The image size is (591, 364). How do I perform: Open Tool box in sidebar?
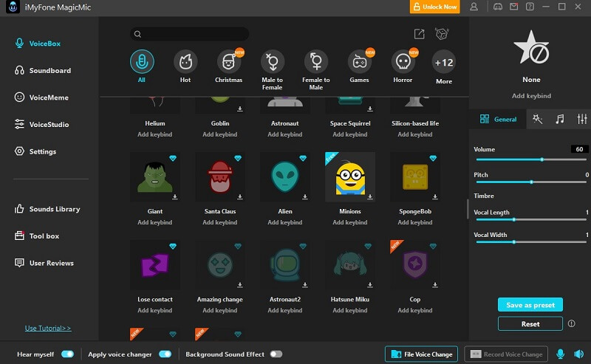pyautogui.click(x=36, y=236)
